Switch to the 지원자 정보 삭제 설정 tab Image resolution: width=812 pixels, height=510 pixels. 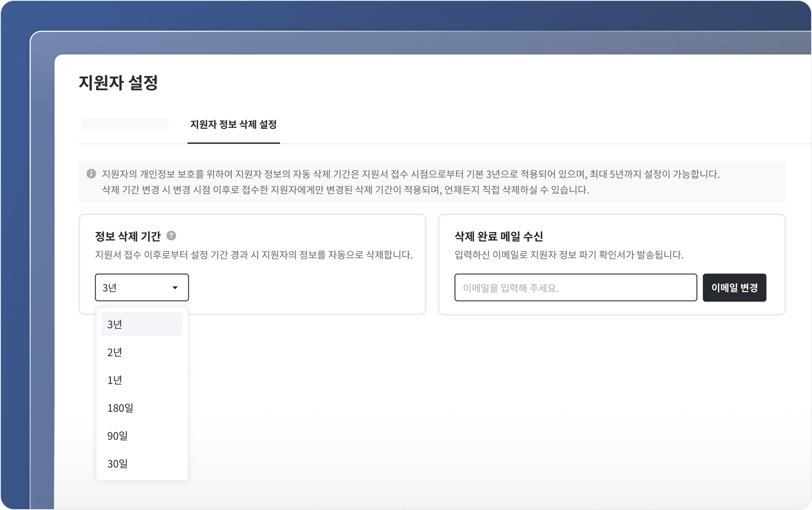point(233,125)
